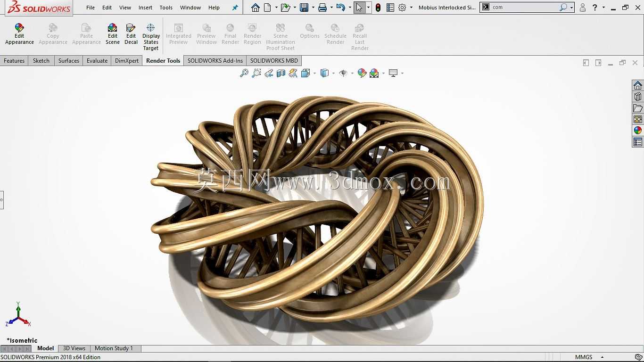Click the Rebuild traffic light icon
644x362 pixels.
378,8
